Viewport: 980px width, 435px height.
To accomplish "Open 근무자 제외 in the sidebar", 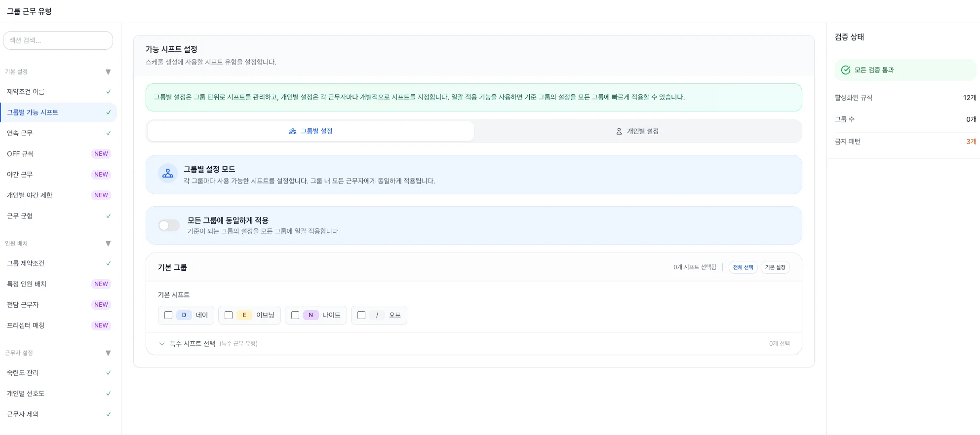I will [58, 414].
